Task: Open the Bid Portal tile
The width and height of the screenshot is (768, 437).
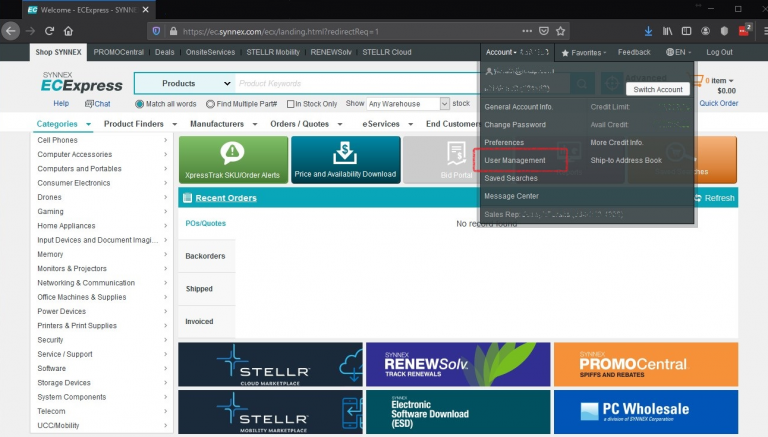Action: [456, 160]
